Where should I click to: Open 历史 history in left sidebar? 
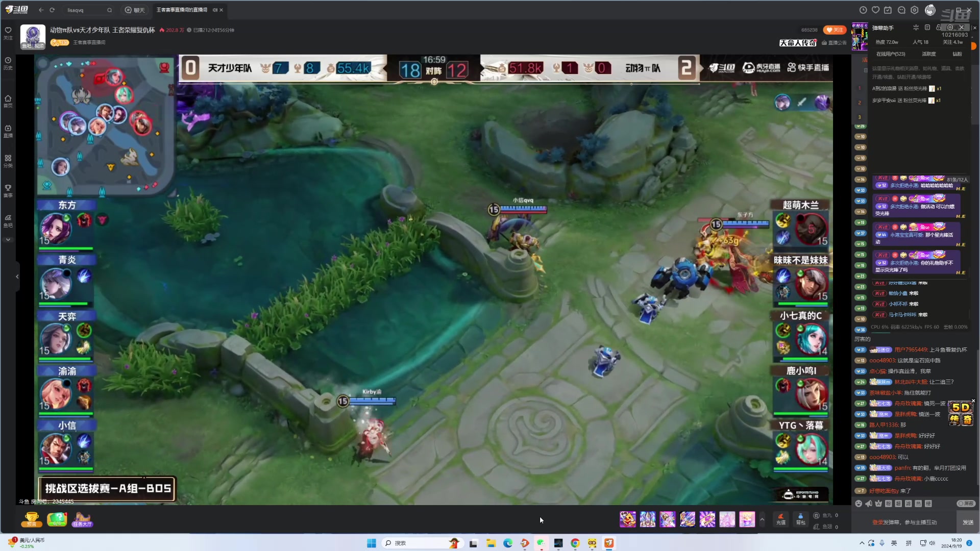[x=8, y=63]
